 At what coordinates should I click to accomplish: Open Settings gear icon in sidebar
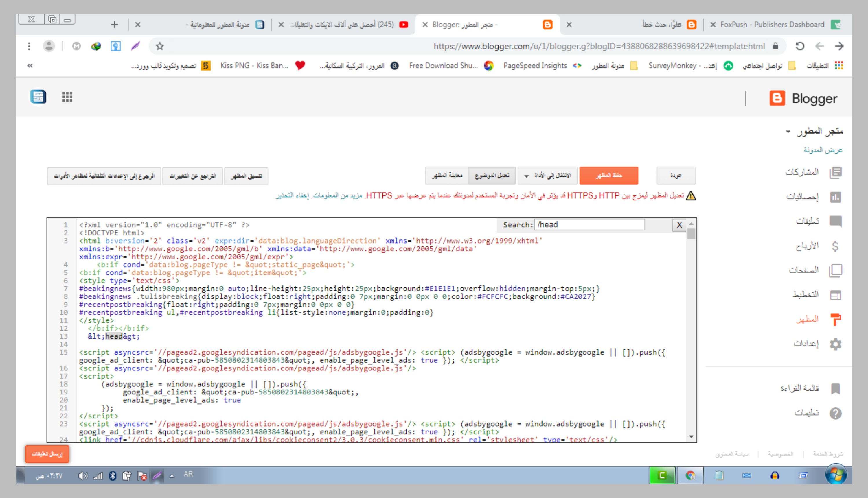click(835, 344)
